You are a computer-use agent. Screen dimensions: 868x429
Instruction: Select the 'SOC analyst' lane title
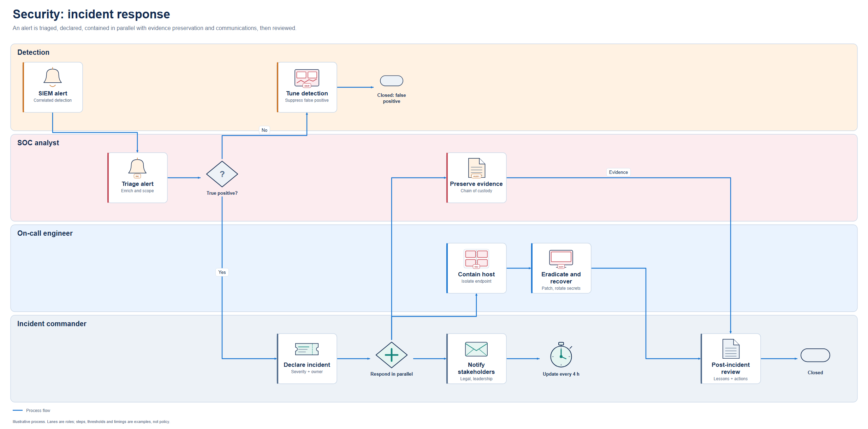click(38, 143)
